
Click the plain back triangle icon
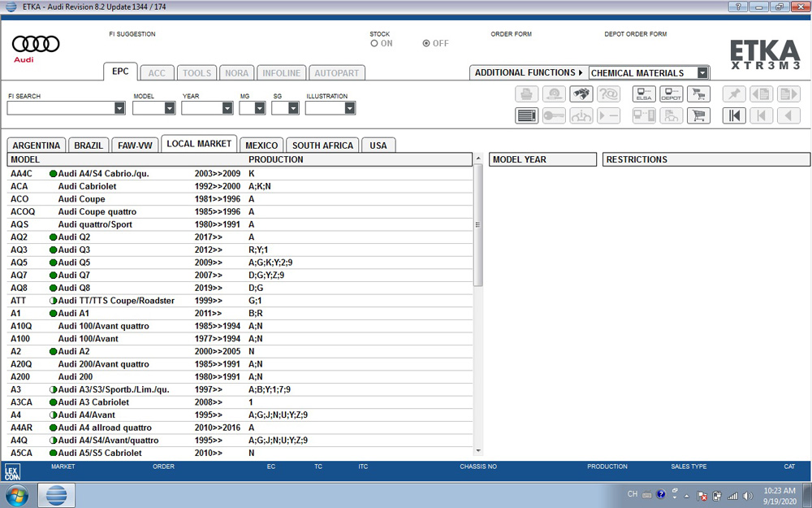(x=788, y=115)
